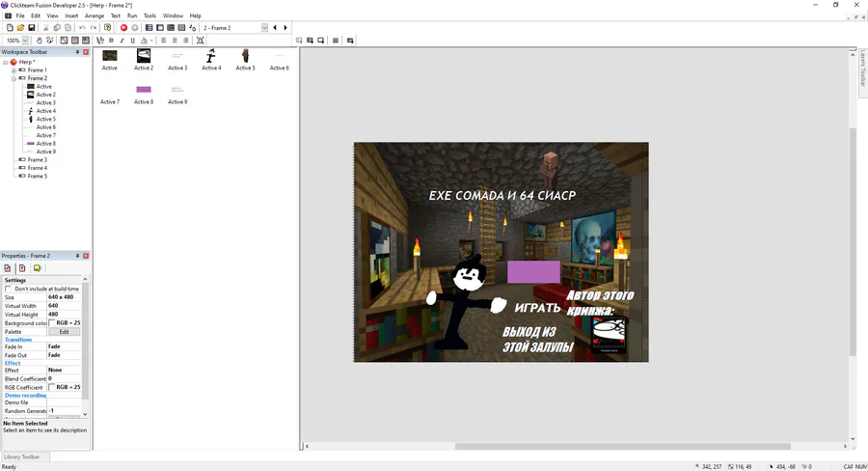Screen dimensions: 868x471
Task: Click Background color swatch in Properties
Action: point(52,322)
